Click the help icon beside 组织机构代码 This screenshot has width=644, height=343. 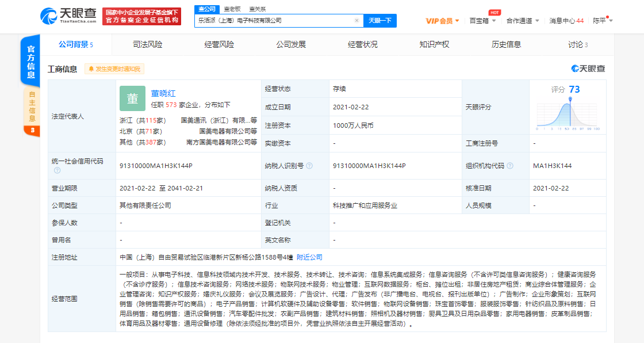[x=509, y=166]
